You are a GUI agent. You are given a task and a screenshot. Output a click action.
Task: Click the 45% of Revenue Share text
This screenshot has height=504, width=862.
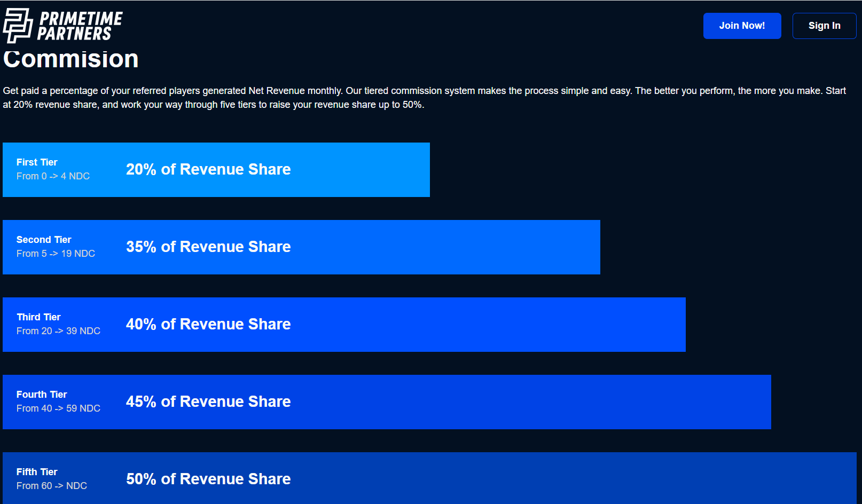[208, 401]
